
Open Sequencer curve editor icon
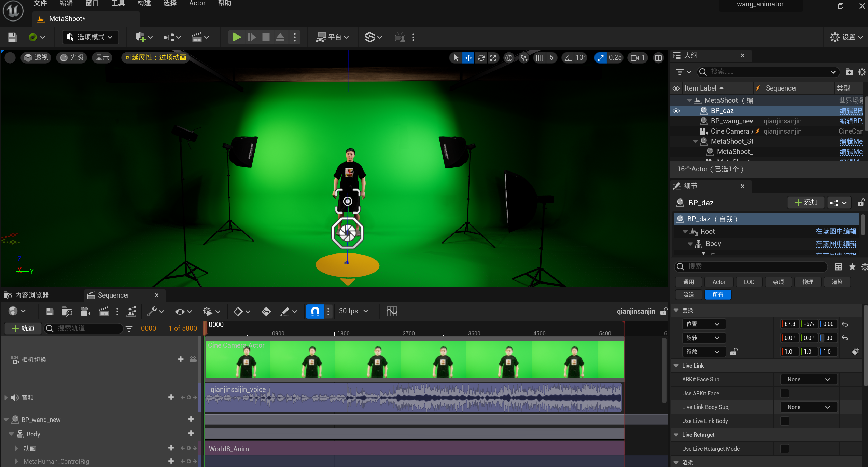[x=392, y=311]
